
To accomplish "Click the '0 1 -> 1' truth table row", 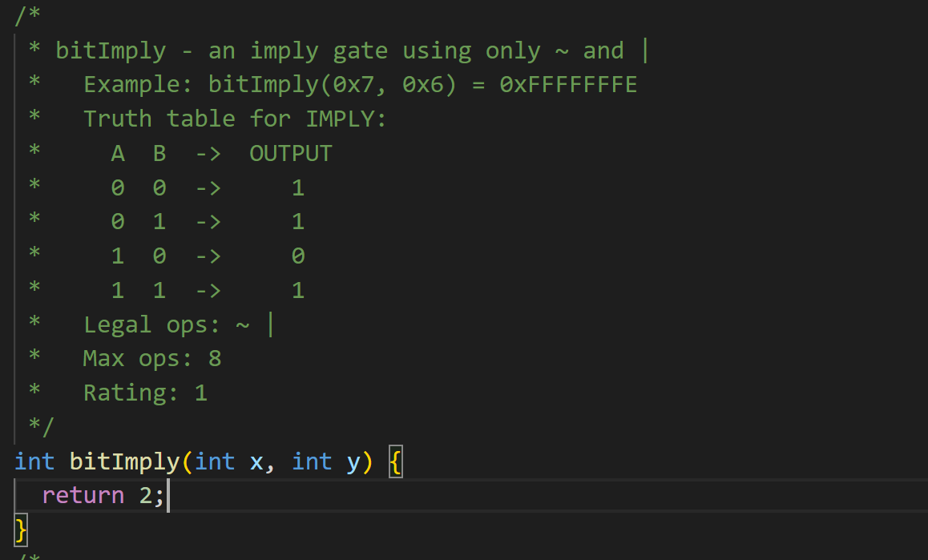I will click(x=208, y=222).
